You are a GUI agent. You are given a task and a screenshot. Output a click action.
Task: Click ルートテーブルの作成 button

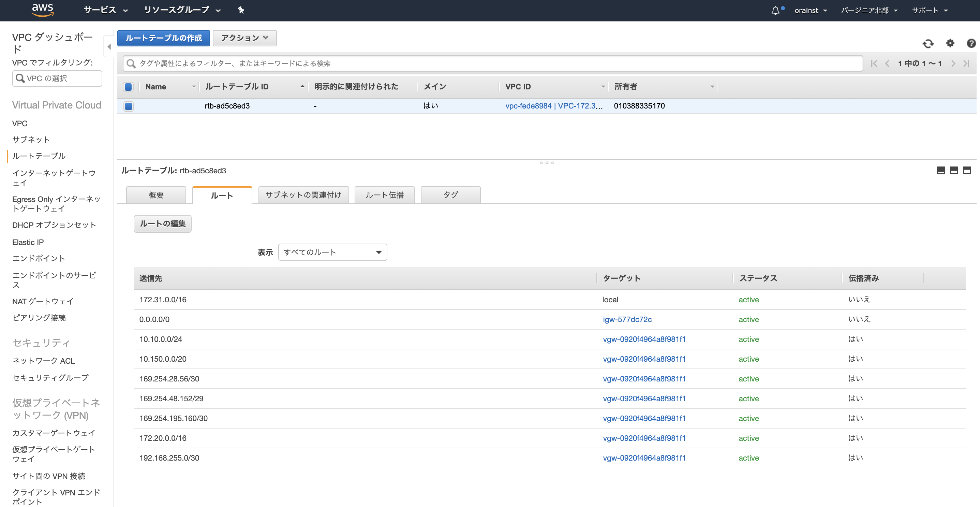pos(164,38)
